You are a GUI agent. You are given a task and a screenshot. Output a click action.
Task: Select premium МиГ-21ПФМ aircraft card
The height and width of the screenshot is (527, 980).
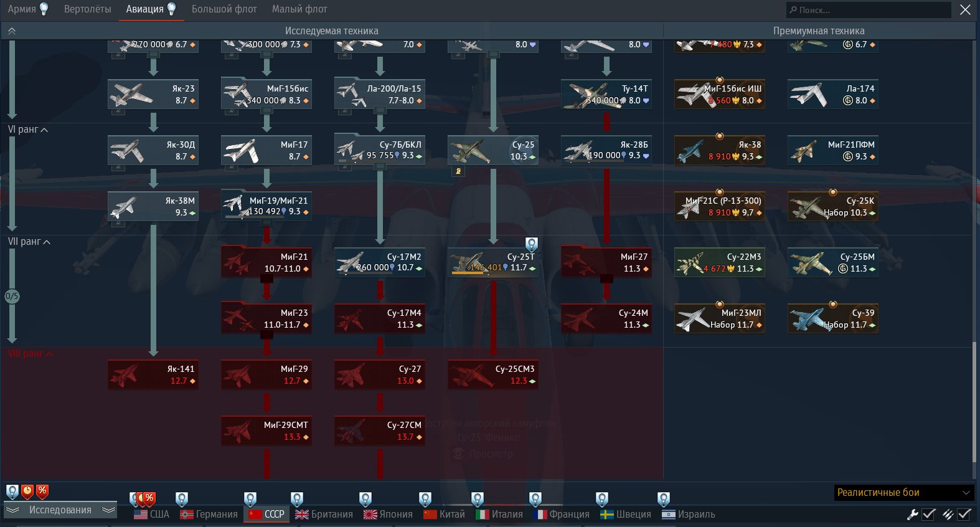coord(833,151)
